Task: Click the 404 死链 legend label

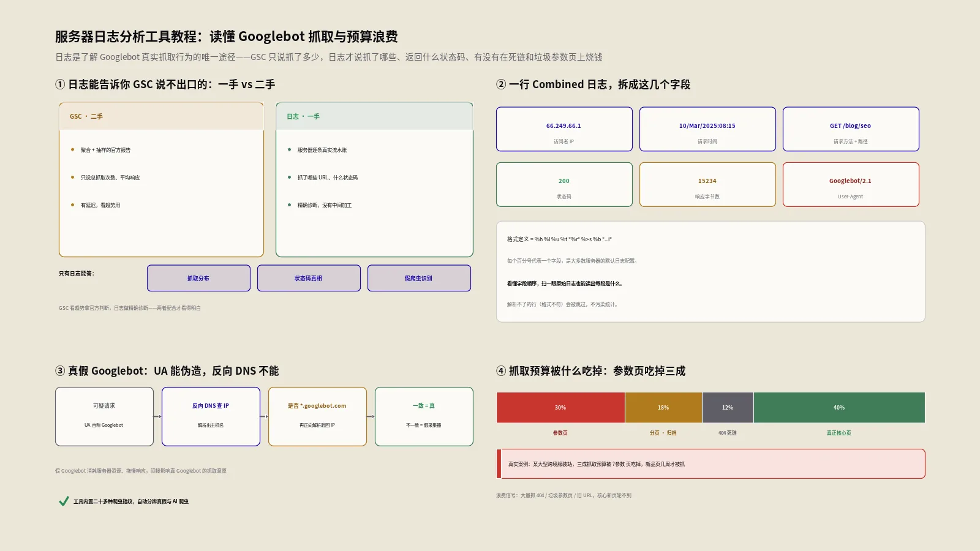Action: pos(728,433)
